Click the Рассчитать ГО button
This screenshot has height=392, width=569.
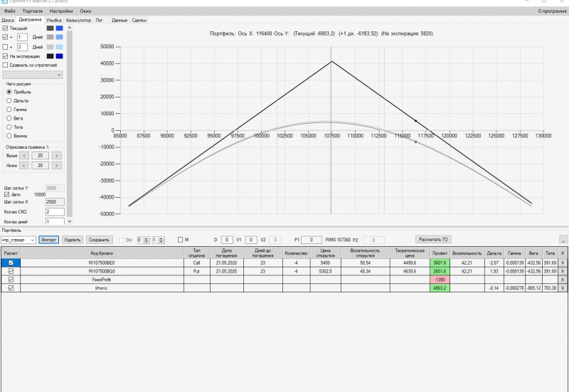433,240
